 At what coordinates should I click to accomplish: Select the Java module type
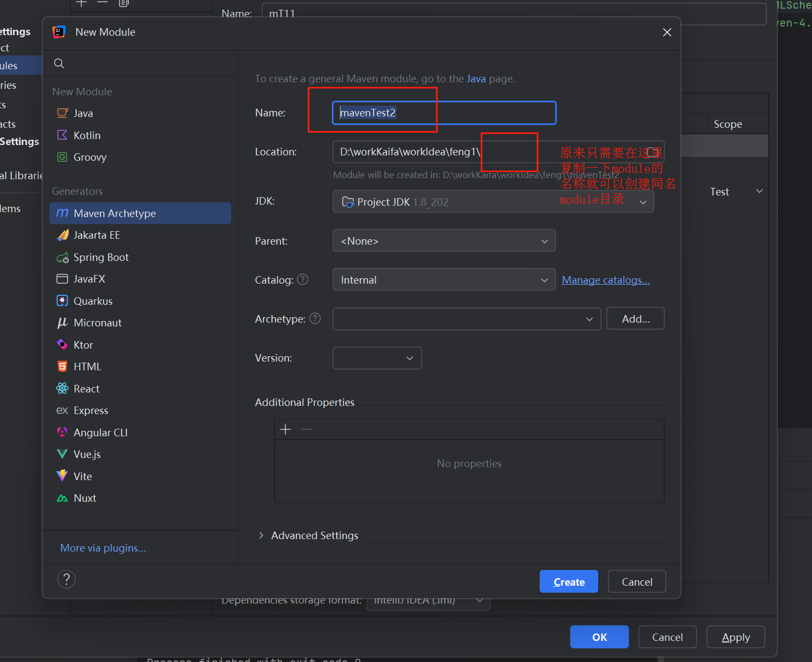pos(140,113)
